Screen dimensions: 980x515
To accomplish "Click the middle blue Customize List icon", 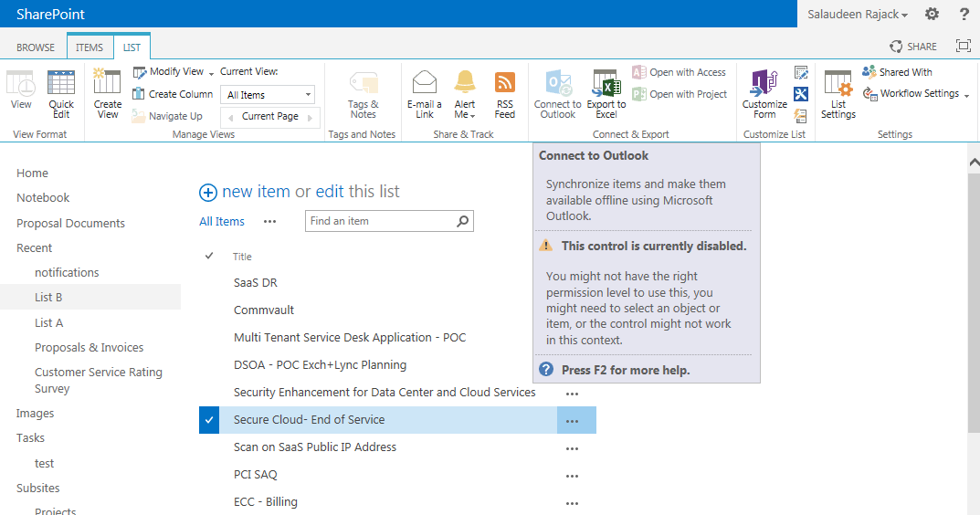I will tap(801, 94).
